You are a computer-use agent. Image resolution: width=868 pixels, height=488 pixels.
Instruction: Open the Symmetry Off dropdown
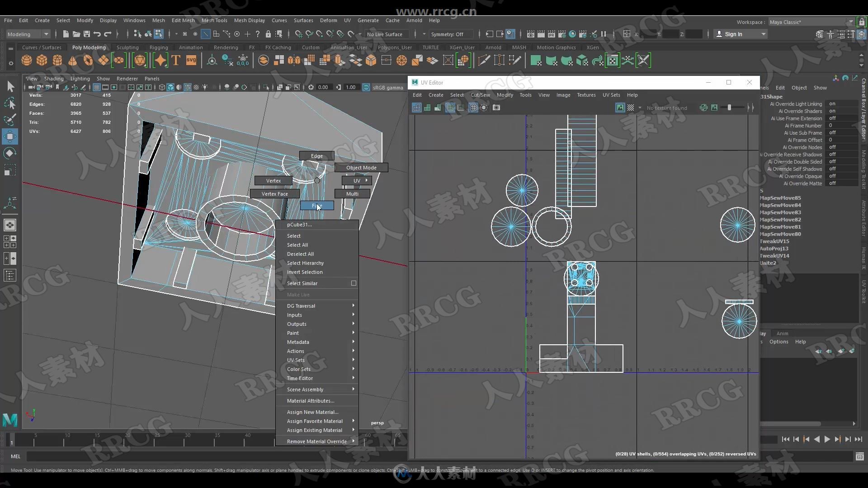click(x=451, y=34)
